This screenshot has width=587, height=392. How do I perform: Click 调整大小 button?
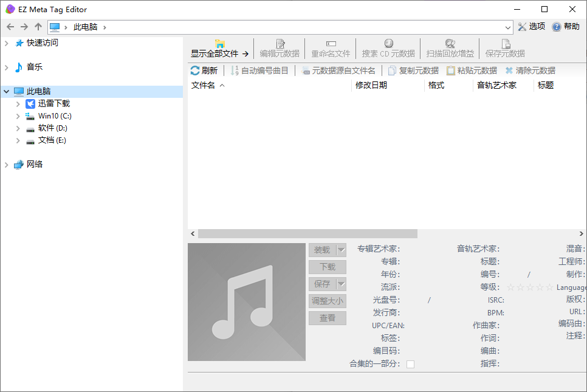pyautogui.click(x=327, y=301)
